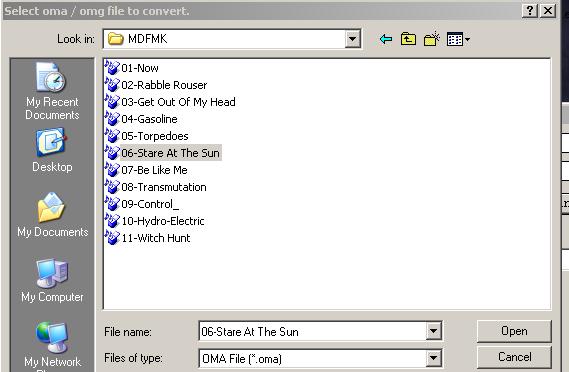Click the Cancel button

[x=514, y=357]
